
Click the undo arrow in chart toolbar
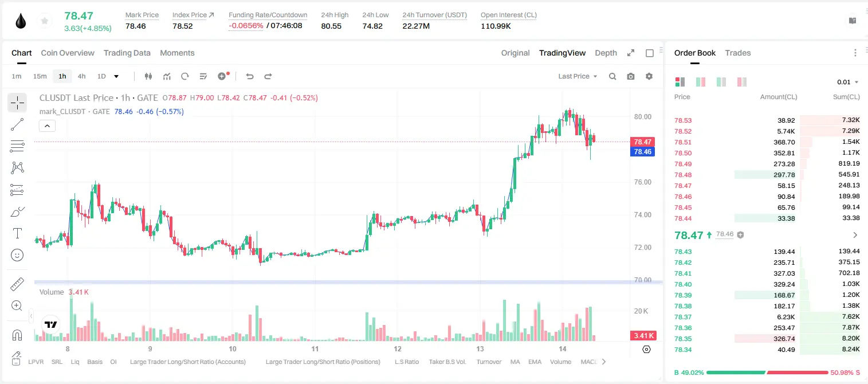[x=249, y=76]
